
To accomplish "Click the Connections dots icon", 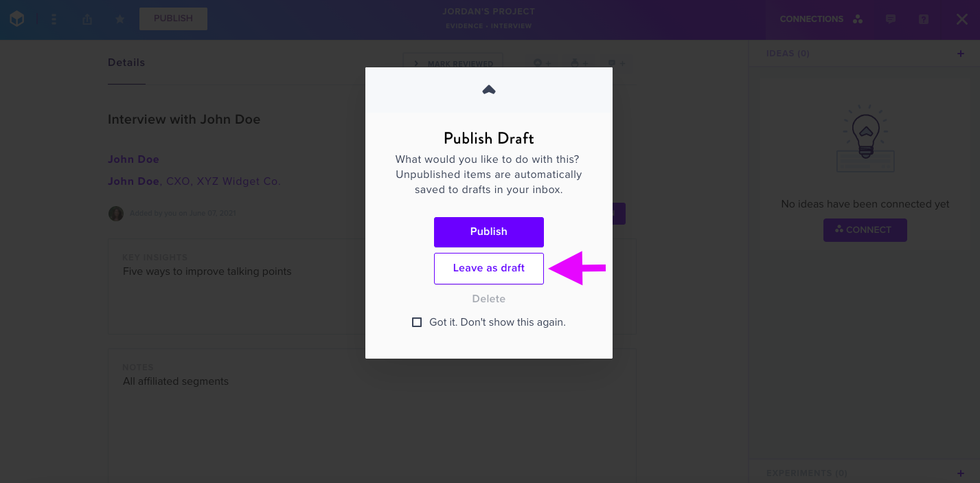I will tap(858, 19).
